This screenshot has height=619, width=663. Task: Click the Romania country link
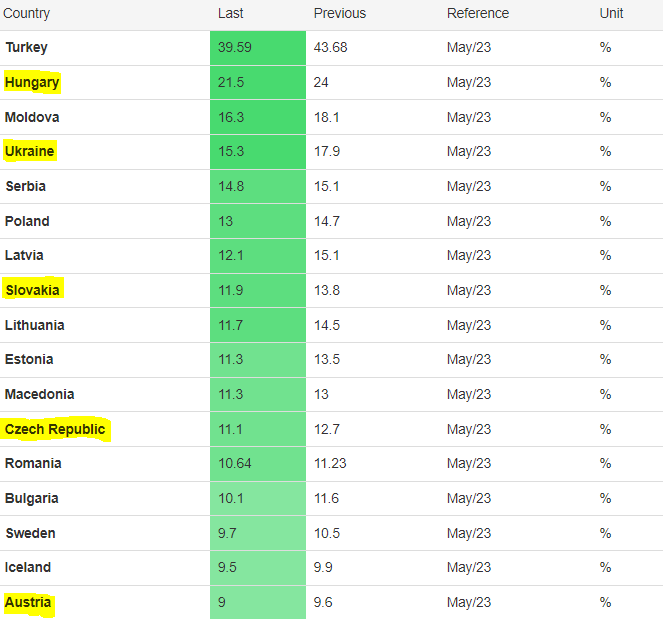click(x=33, y=463)
